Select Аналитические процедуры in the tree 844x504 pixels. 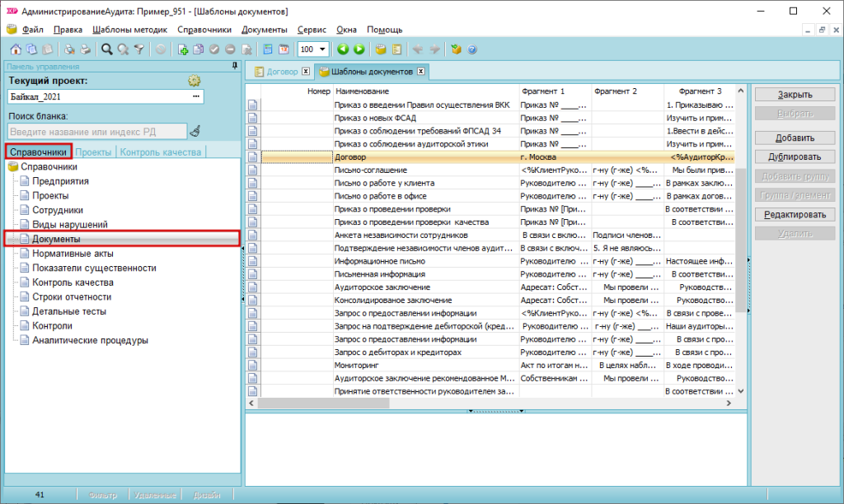(x=90, y=340)
